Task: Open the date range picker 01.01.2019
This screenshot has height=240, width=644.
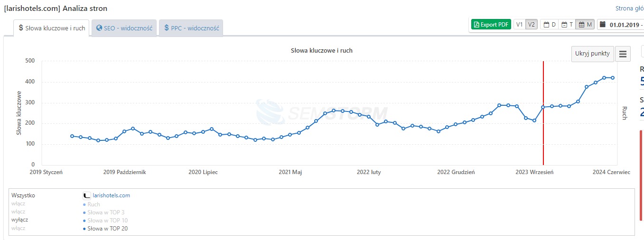Action: (621, 25)
